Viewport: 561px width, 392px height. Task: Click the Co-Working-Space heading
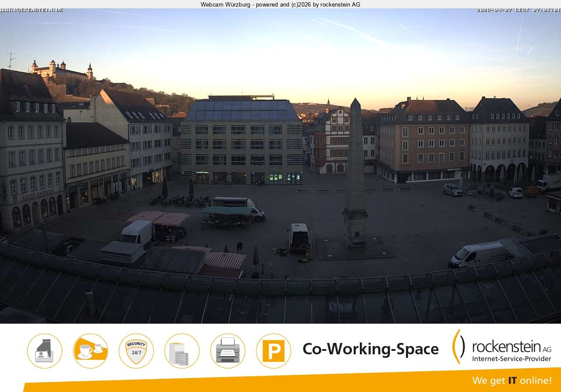pos(370,349)
